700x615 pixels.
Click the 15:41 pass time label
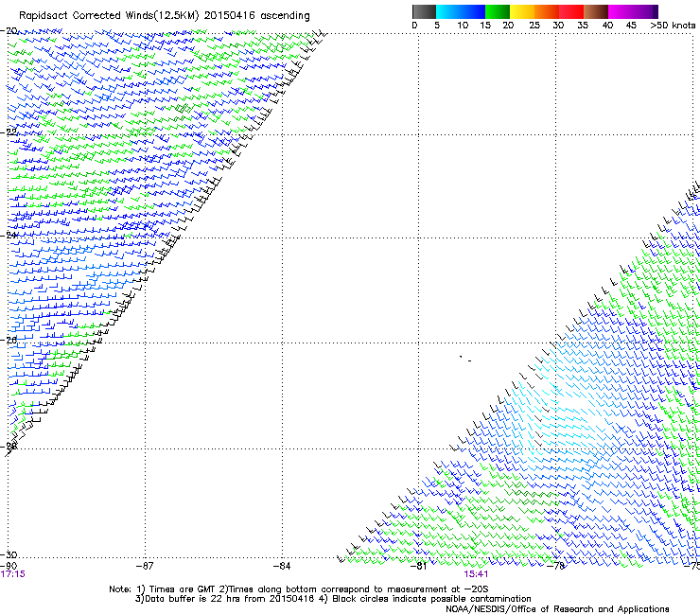476,574
